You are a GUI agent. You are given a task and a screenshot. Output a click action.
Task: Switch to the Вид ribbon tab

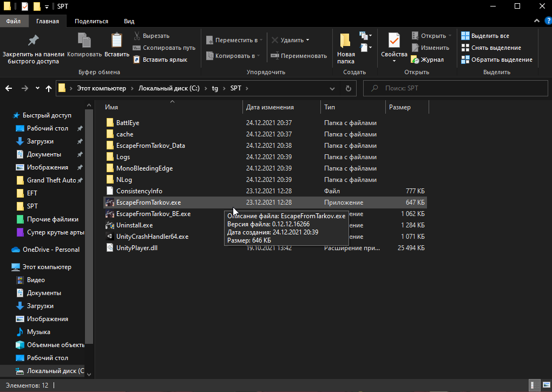[129, 21]
